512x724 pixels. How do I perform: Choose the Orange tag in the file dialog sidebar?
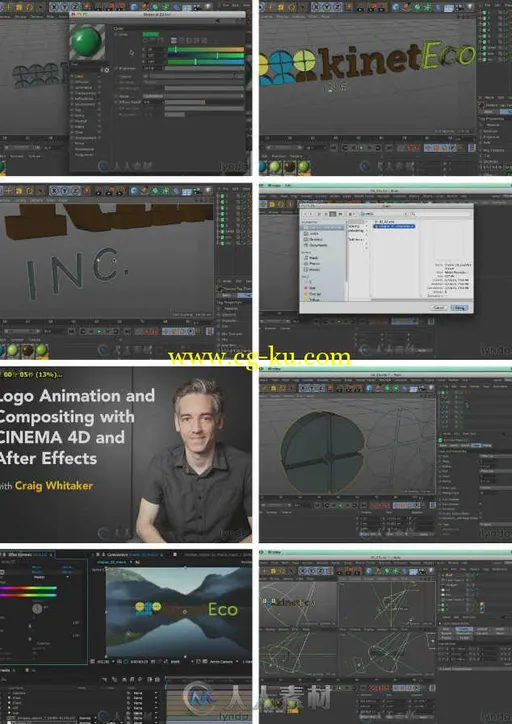[x=314, y=294]
